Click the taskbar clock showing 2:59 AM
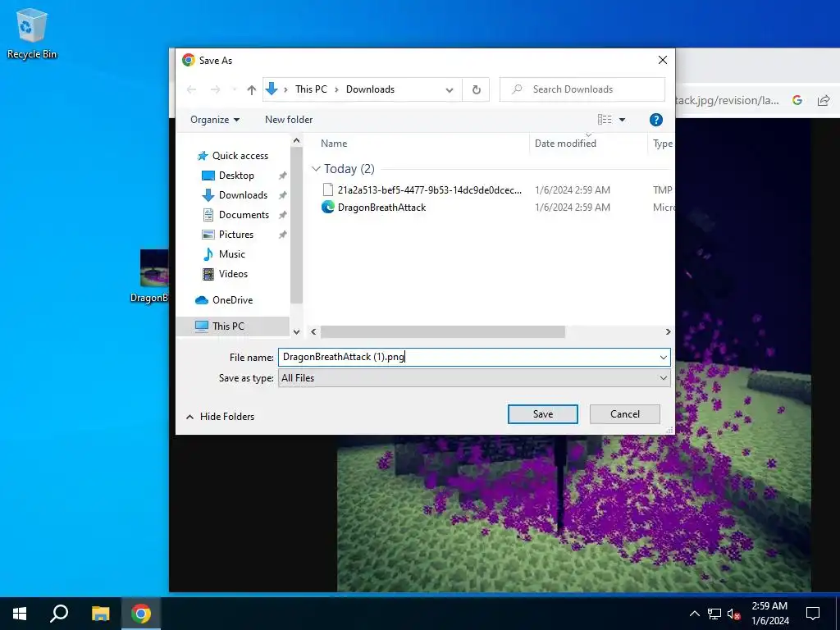This screenshot has width=840, height=630. [769, 614]
